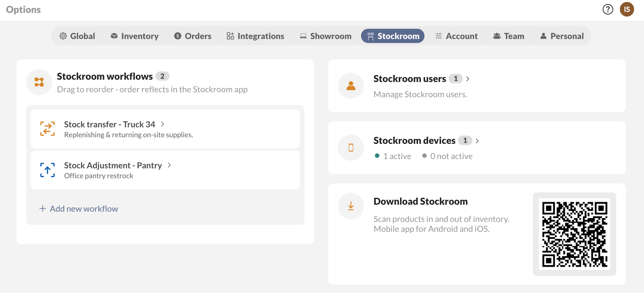Click 'Office pantry restock' description
The height and width of the screenshot is (293, 644).
pyautogui.click(x=99, y=176)
